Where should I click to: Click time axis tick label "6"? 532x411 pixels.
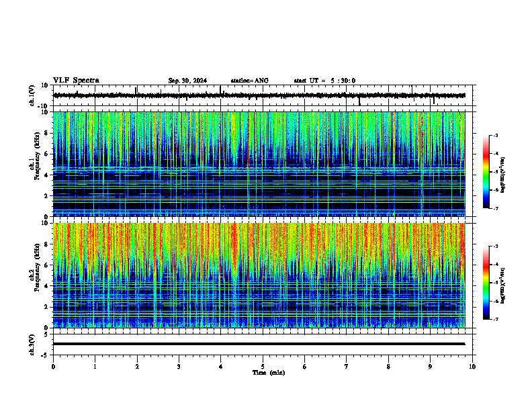click(304, 367)
